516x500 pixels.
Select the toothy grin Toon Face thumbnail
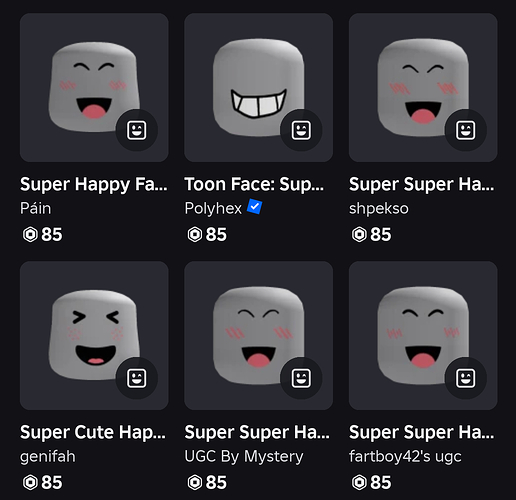tap(259, 88)
